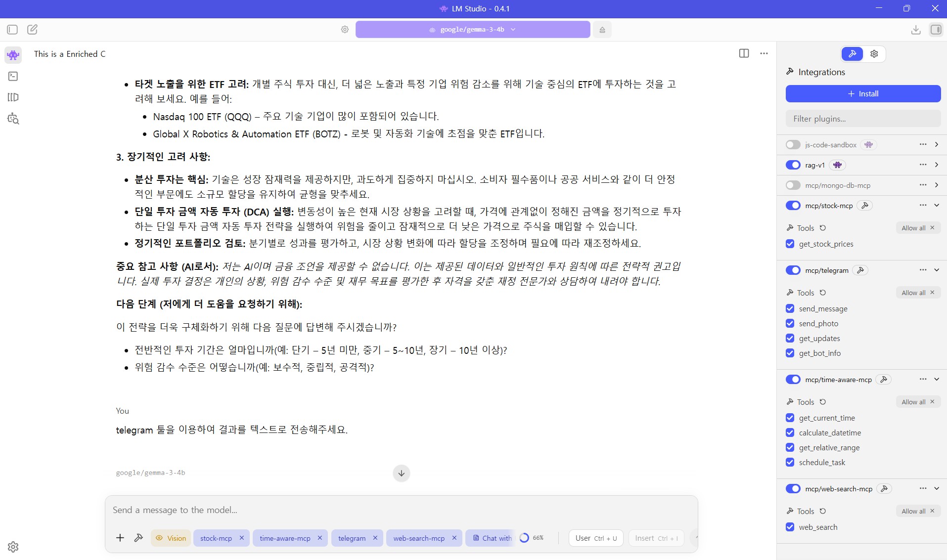Remove telegram chip from message box

375,538
